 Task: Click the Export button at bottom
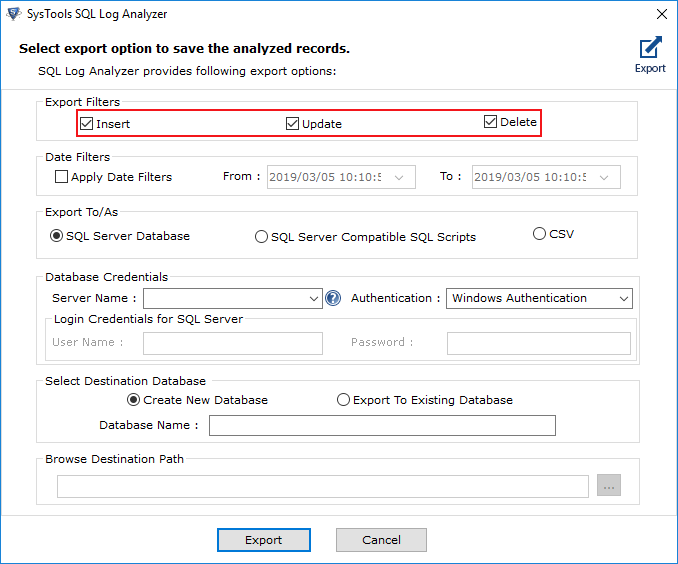click(264, 540)
